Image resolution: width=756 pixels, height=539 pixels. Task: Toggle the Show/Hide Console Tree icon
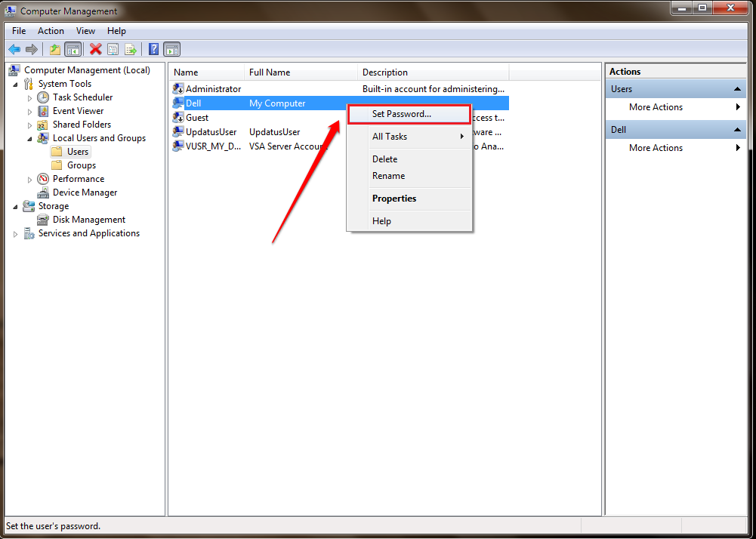click(x=73, y=49)
